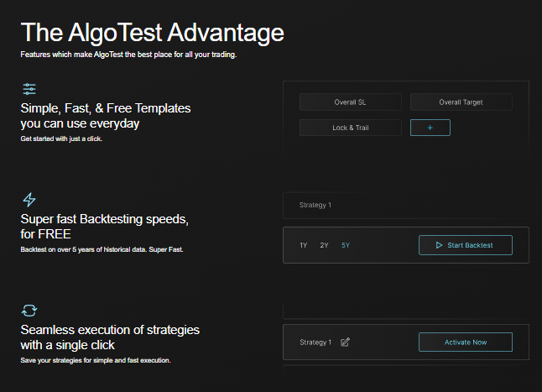
Task: Click the edit pencil icon beside Strategy 1
Action: point(346,342)
